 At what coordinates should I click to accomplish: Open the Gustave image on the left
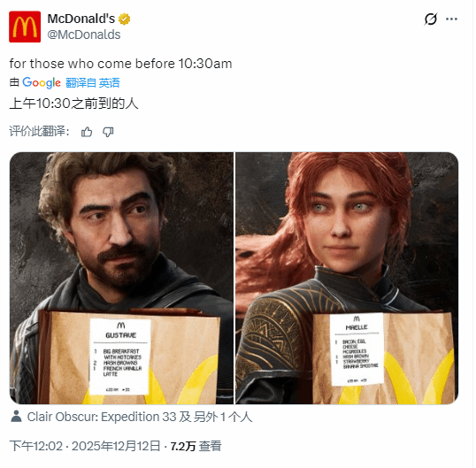[x=121, y=278]
